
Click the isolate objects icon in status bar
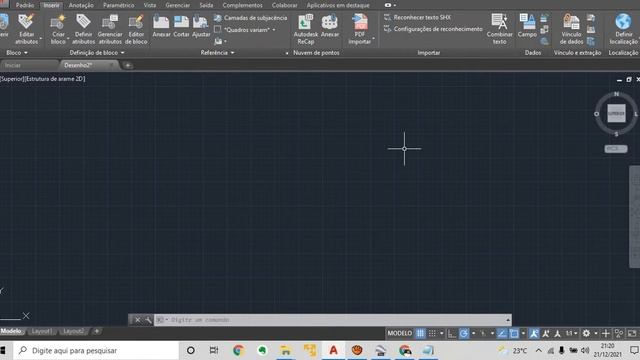(619, 333)
